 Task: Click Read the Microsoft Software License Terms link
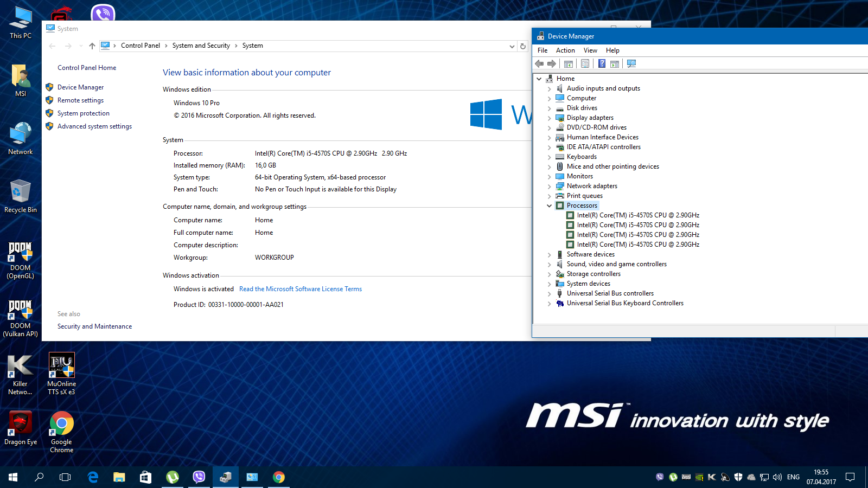[301, 289]
